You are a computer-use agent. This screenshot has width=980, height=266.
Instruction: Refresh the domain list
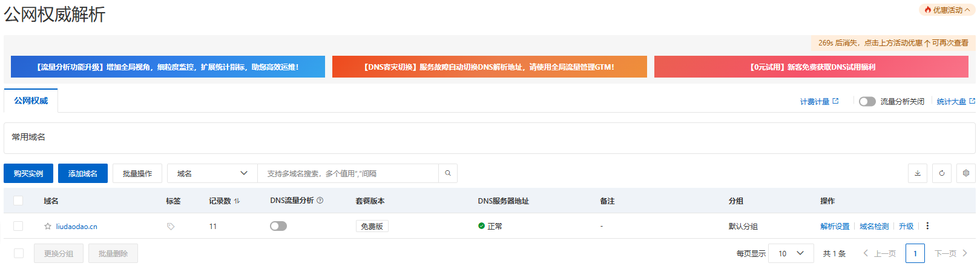click(941, 173)
